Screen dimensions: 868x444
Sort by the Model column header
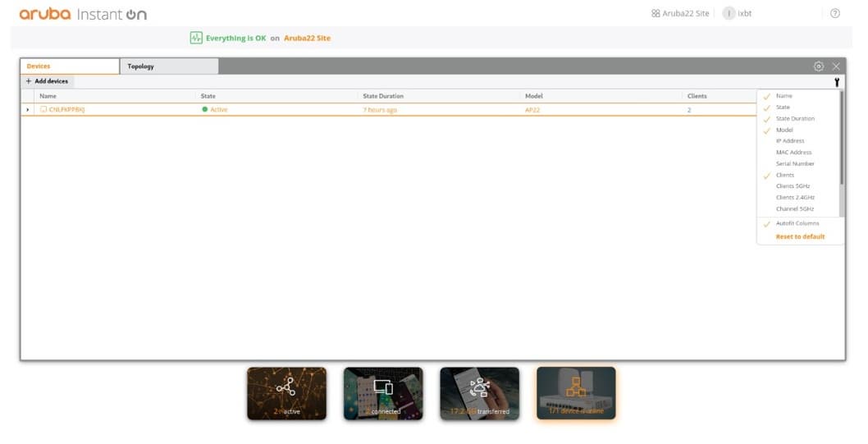click(533, 96)
